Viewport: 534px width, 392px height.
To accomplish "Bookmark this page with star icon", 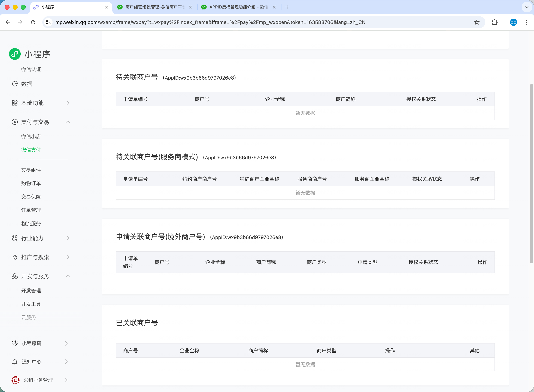I will [477, 22].
